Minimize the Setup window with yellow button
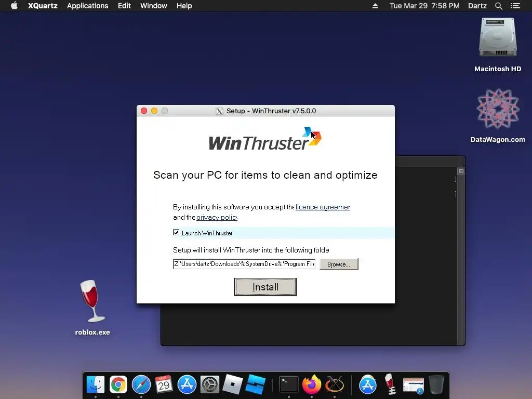 coord(154,111)
